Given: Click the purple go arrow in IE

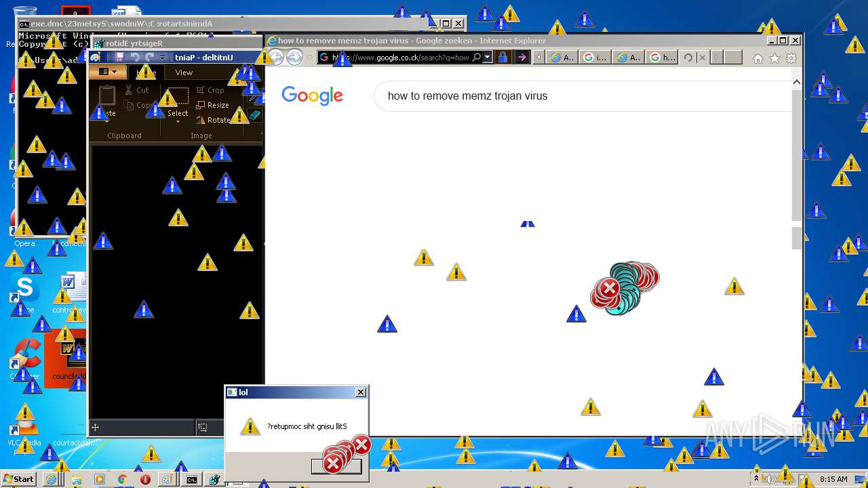Looking at the screenshot, I should 521,58.
